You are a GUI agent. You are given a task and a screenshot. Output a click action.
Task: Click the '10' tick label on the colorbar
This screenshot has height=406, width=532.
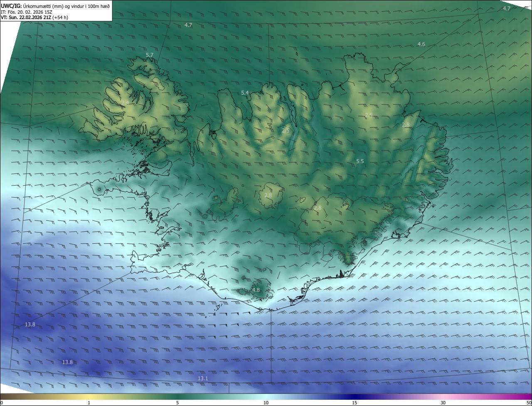click(x=266, y=403)
